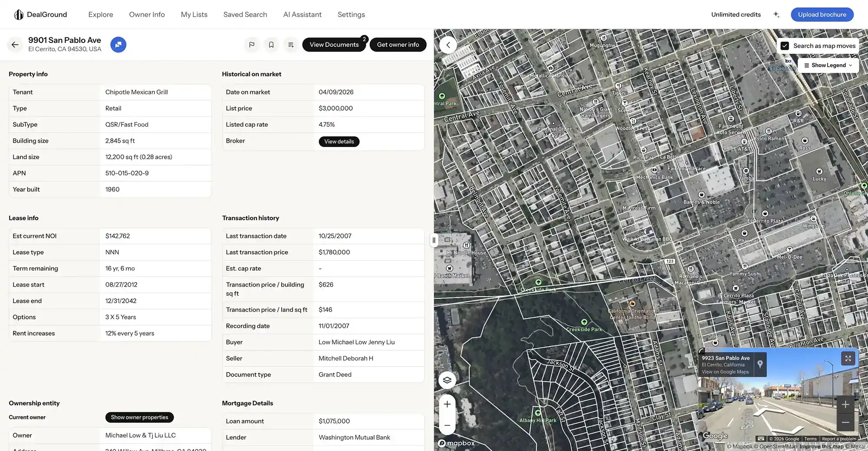Click seller name Mitchell Deborah H
Image resolution: width=868 pixels, height=451 pixels.
345,358
